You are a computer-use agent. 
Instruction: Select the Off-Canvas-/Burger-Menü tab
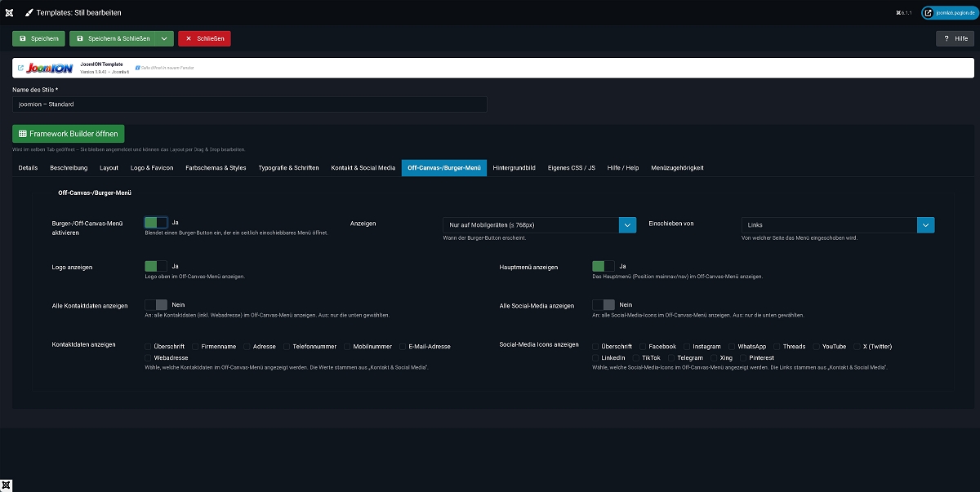[443, 168]
